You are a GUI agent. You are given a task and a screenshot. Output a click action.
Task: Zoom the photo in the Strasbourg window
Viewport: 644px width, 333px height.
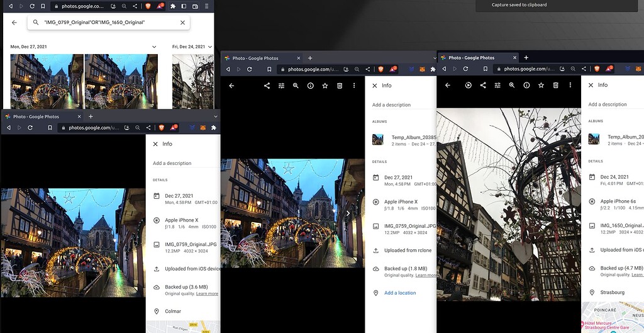(x=512, y=85)
